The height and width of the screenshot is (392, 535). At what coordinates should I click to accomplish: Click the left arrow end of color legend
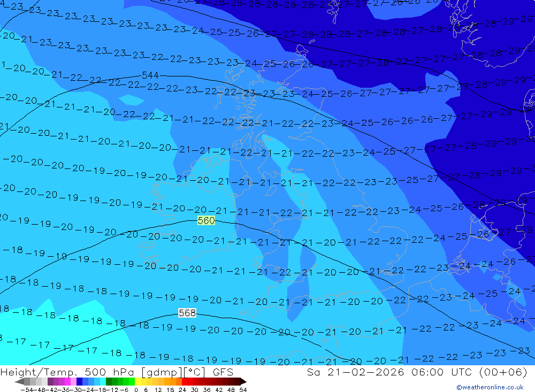[x=19, y=382]
